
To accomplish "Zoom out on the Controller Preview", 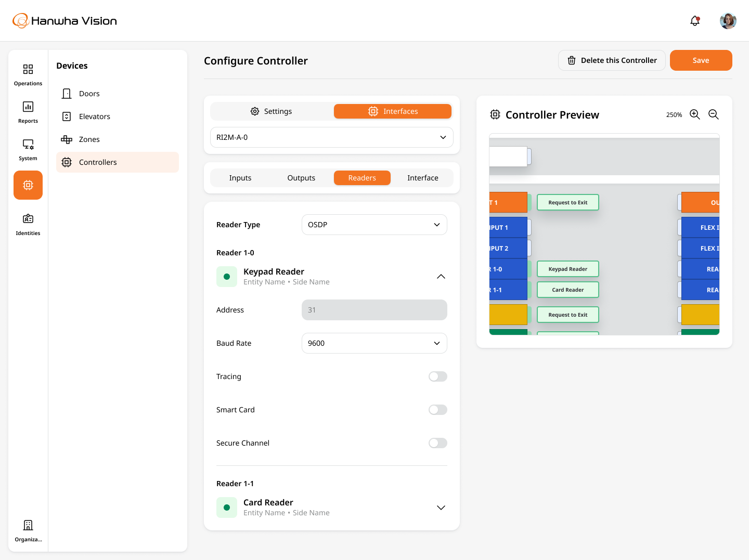I will (x=714, y=114).
